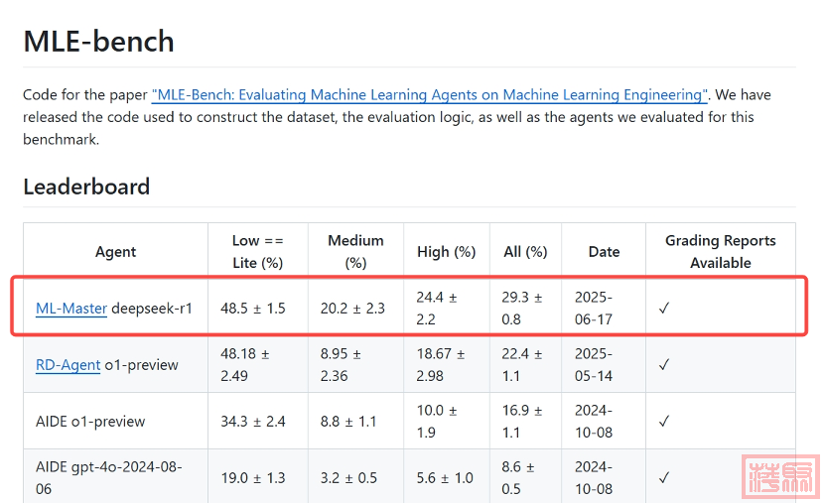Image resolution: width=826 pixels, height=504 pixels.
Task: Click the AIDE gpt-4o grading report checkmark
Action: pos(664,478)
